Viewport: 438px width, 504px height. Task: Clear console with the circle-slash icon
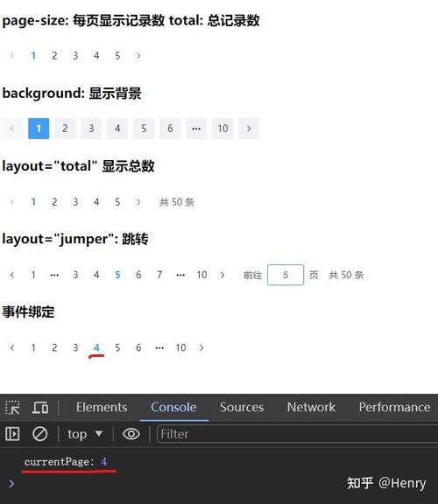pyautogui.click(x=40, y=434)
